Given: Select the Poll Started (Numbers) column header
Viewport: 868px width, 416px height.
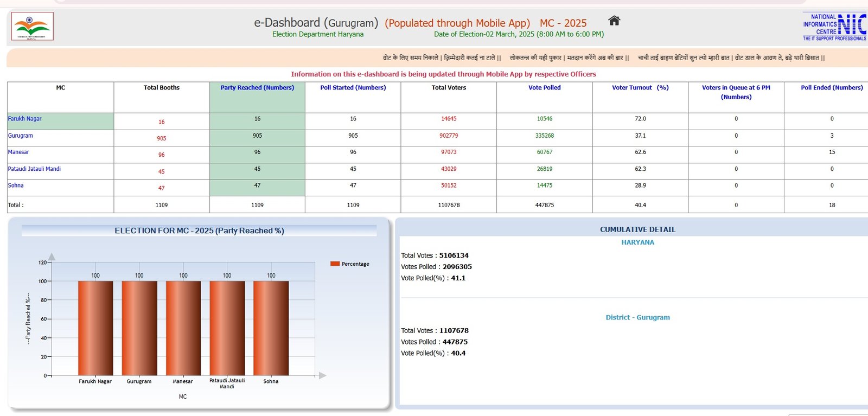Looking at the screenshot, I should pos(353,88).
